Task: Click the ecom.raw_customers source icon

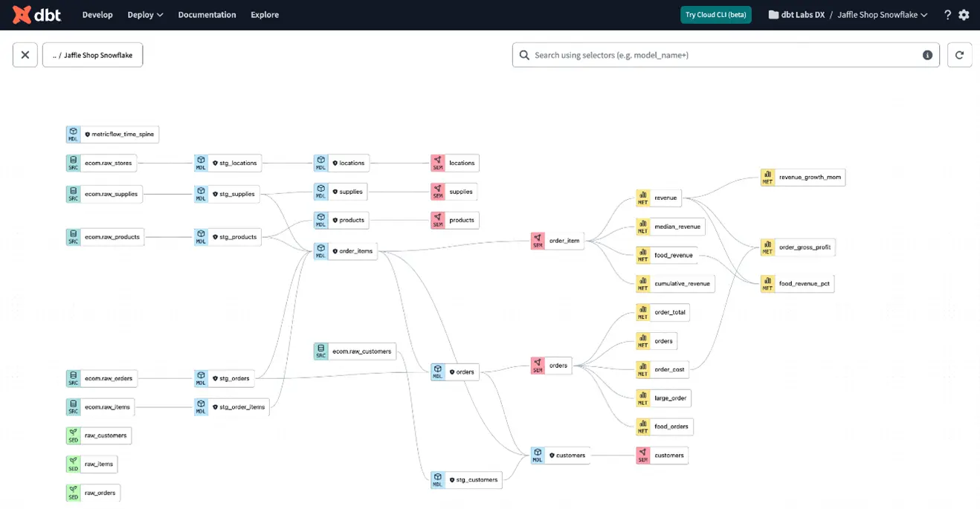Action: (320, 351)
